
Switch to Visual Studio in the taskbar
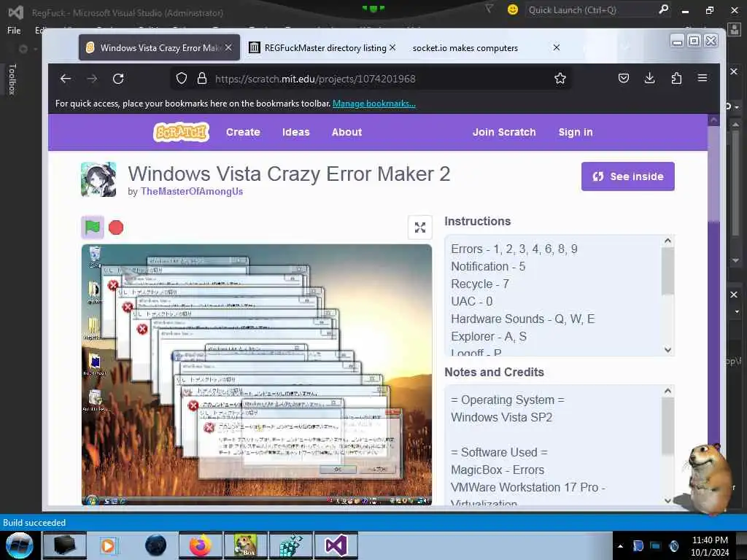tap(336, 545)
